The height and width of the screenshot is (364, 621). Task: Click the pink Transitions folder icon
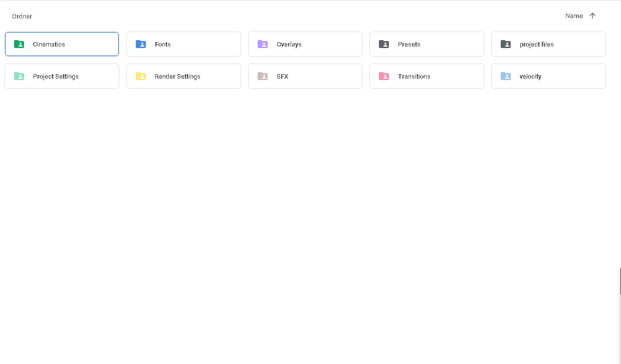[384, 76]
